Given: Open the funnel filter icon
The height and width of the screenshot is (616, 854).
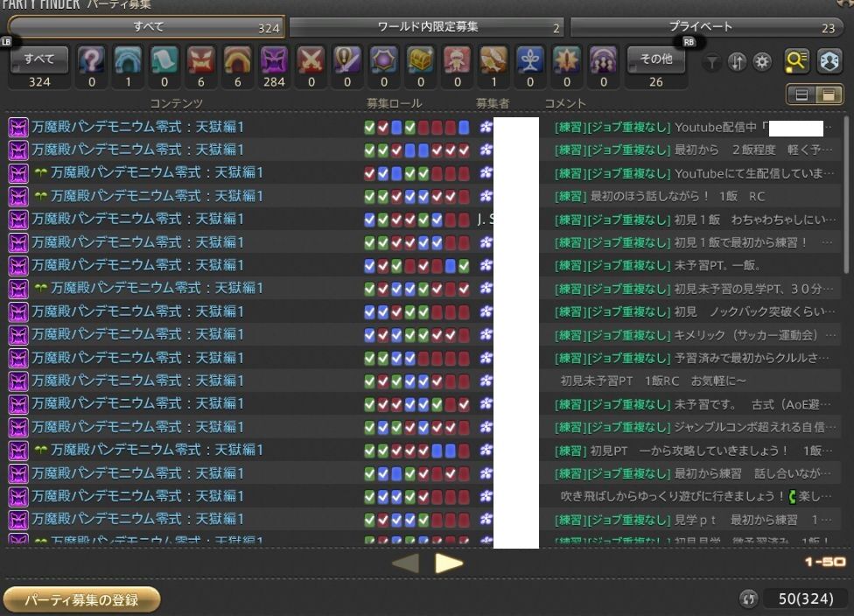Looking at the screenshot, I should coord(711,63).
